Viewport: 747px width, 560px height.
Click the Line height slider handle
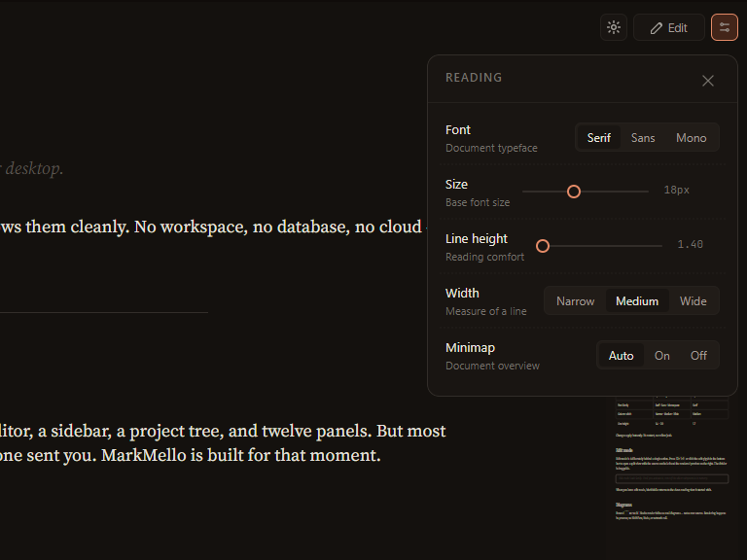point(543,246)
